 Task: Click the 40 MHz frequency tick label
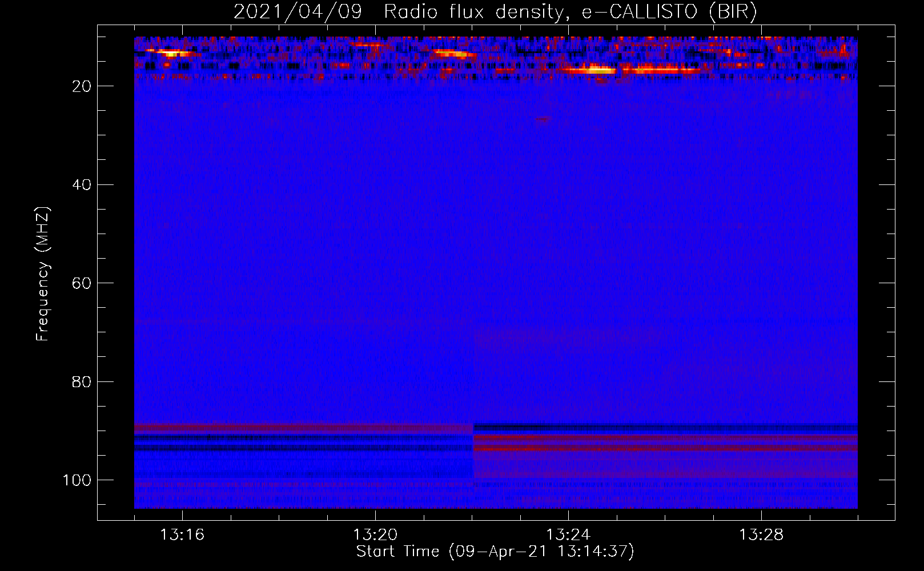[x=82, y=185]
